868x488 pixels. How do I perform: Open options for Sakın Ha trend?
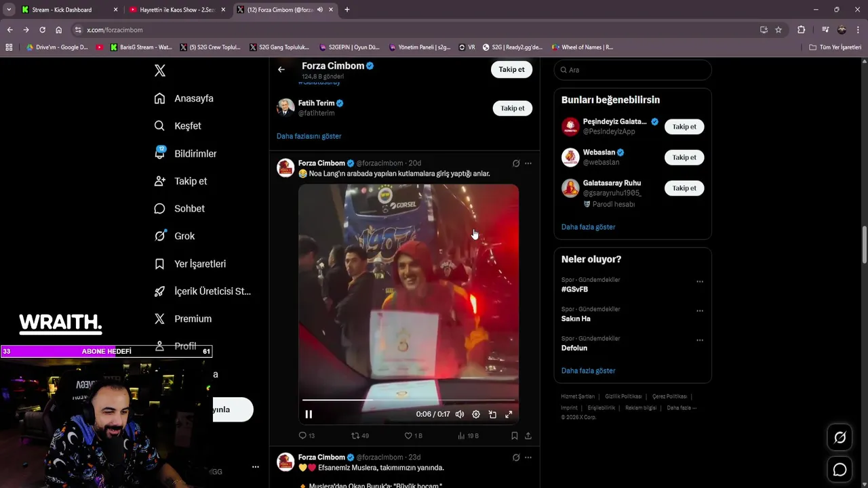700,310
